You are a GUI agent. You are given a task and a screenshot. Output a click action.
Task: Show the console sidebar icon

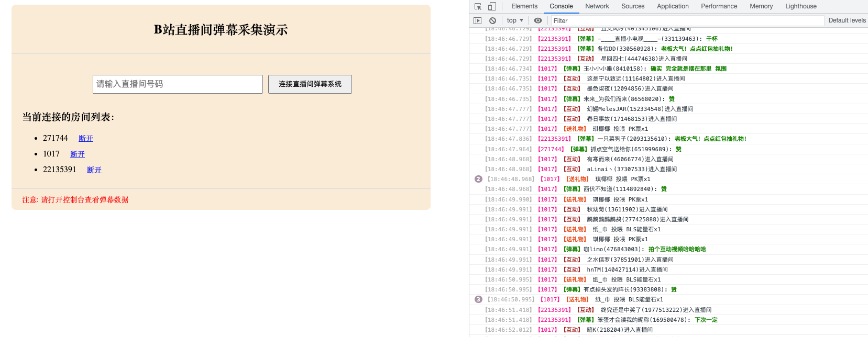pyautogui.click(x=477, y=20)
